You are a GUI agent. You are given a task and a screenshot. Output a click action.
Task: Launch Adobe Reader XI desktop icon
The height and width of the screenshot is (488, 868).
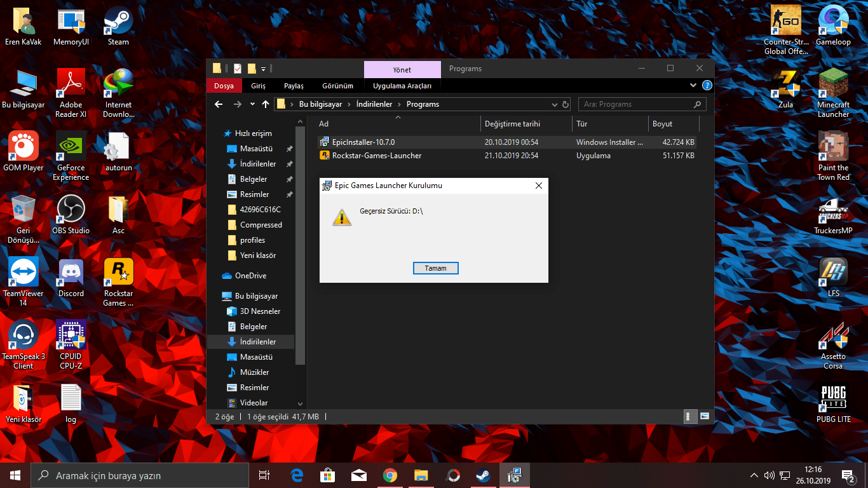click(71, 93)
